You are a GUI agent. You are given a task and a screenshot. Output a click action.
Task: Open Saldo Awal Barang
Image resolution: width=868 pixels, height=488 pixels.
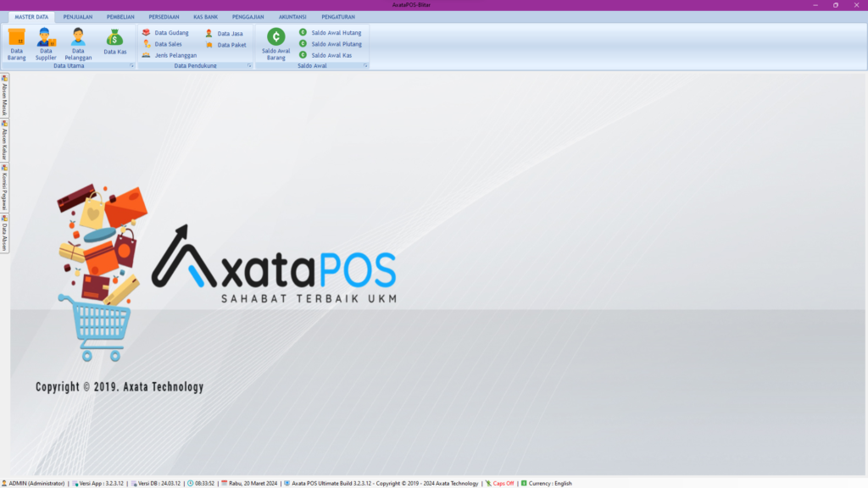point(275,44)
